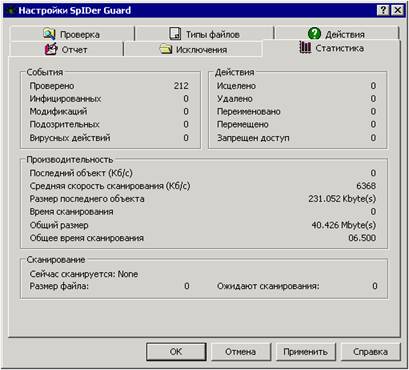Click the document icon on Типы файлов tab
409x370 pixels.
(175, 34)
